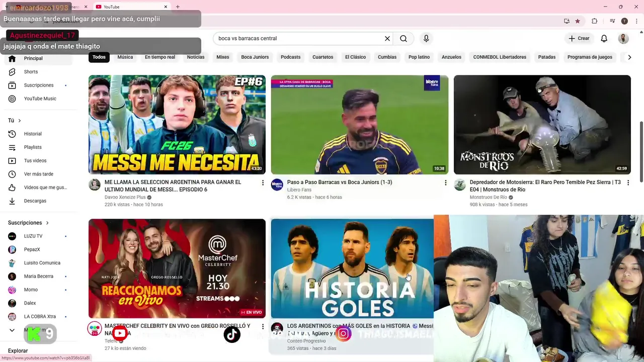Open the MESSI ME NECESITA video thumbnail

pos(177,125)
